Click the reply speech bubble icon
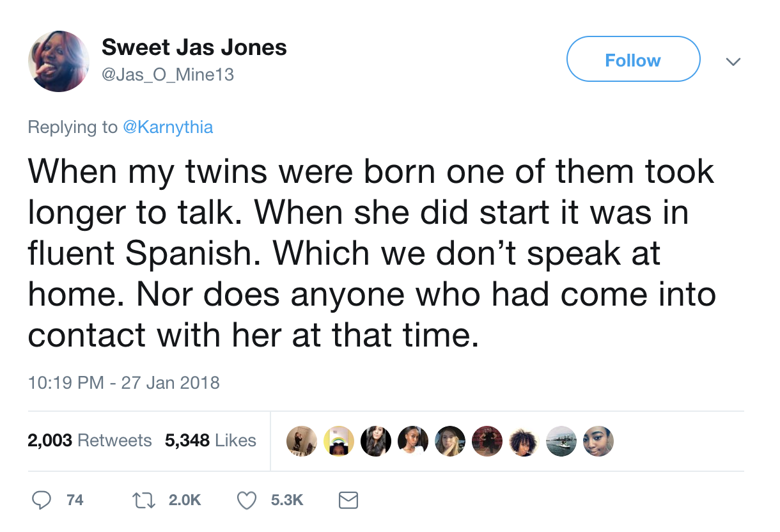The image size is (780, 532). point(42,500)
